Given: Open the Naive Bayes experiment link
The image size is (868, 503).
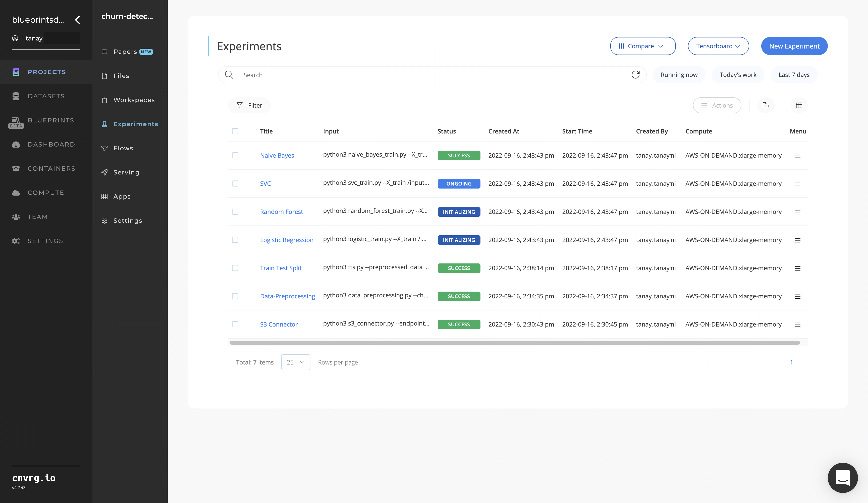Looking at the screenshot, I should coord(277,156).
